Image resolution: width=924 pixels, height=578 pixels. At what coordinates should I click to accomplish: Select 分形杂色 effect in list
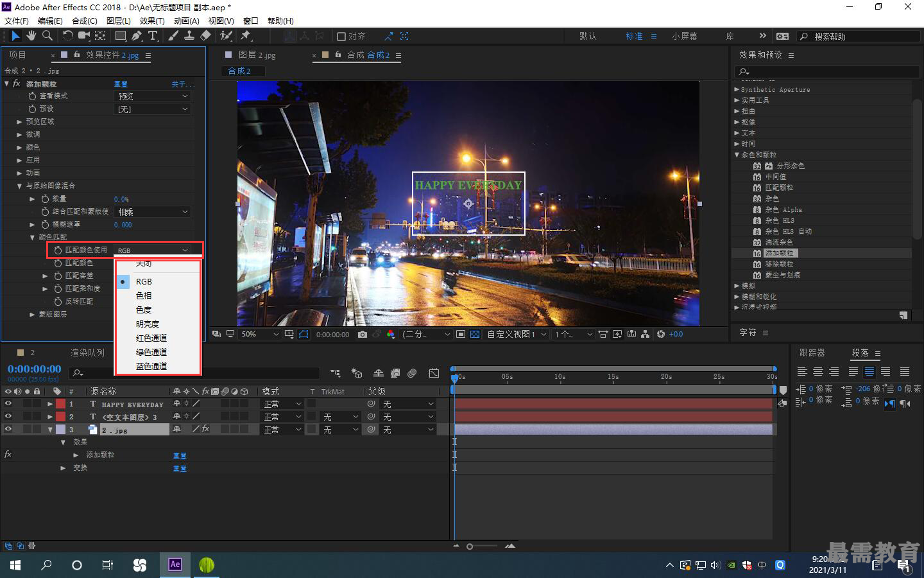coord(790,166)
